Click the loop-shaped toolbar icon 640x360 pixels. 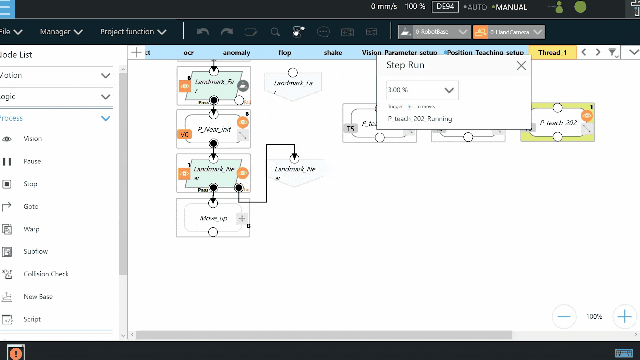point(251,32)
